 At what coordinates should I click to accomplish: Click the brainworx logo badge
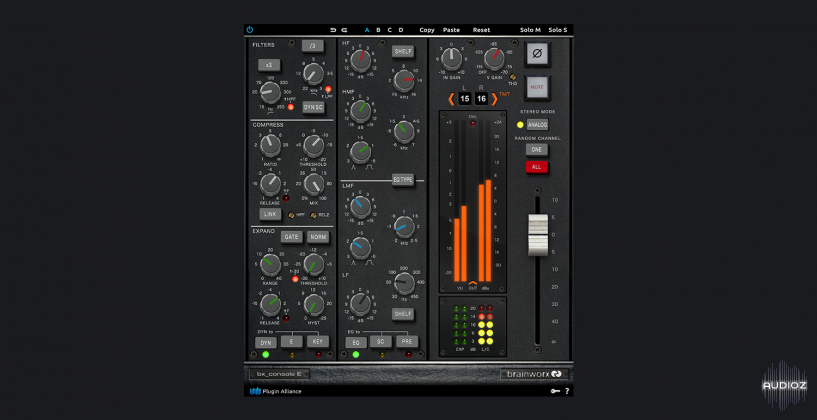tap(534, 374)
